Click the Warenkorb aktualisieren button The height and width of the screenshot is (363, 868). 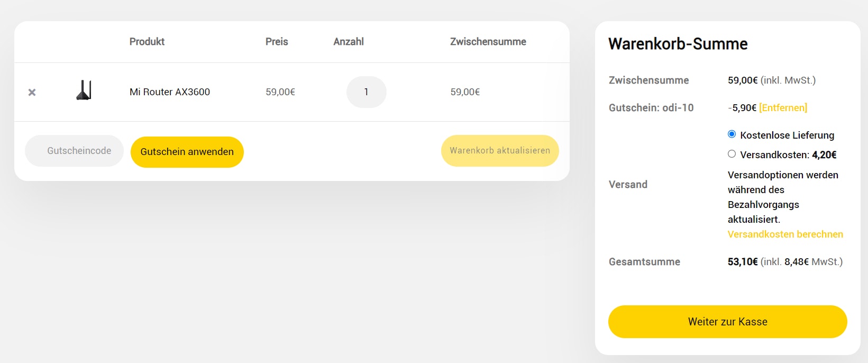[500, 151]
